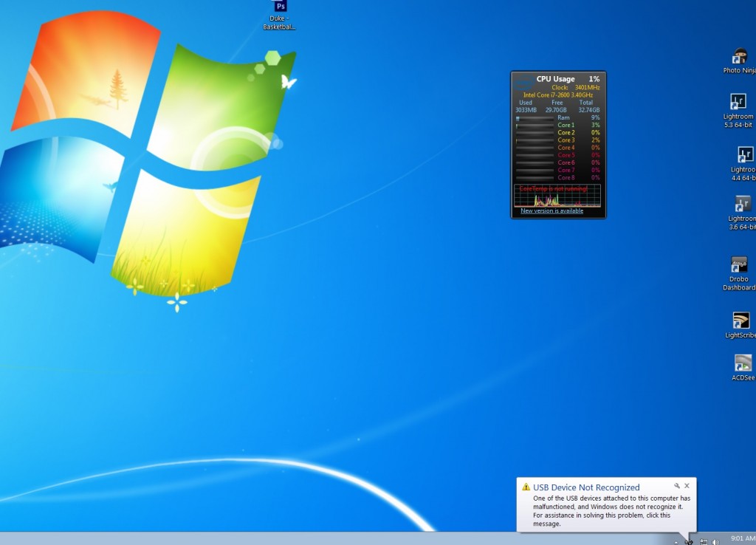Click the Total 32.74GB memory value
Viewport: 756px width, 545px height.
point(588,110)
